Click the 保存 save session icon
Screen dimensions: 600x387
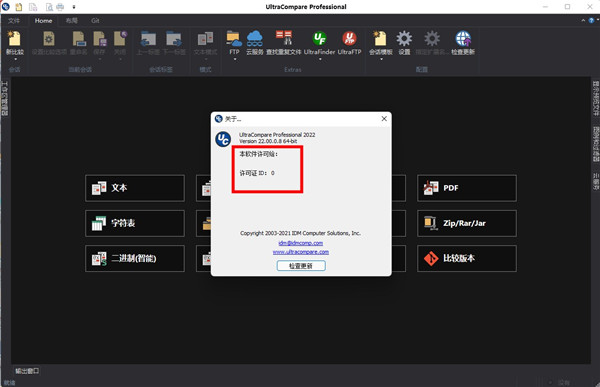(x=99, y=39)
